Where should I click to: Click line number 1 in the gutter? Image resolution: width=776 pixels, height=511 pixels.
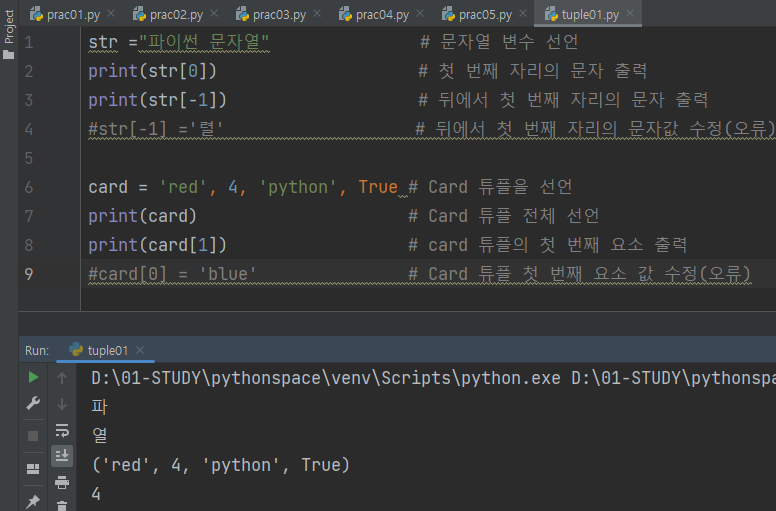click(x=29, y=42)
